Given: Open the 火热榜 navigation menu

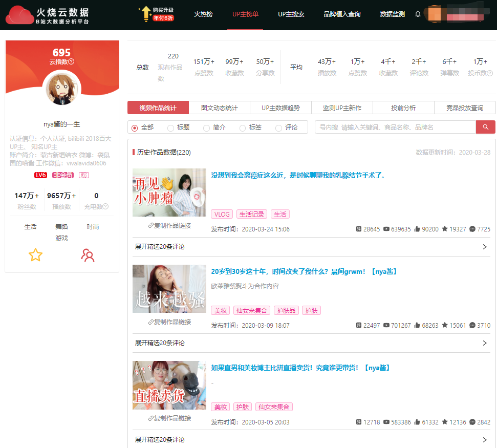Looking at the screenshot, I should (203, 14).
